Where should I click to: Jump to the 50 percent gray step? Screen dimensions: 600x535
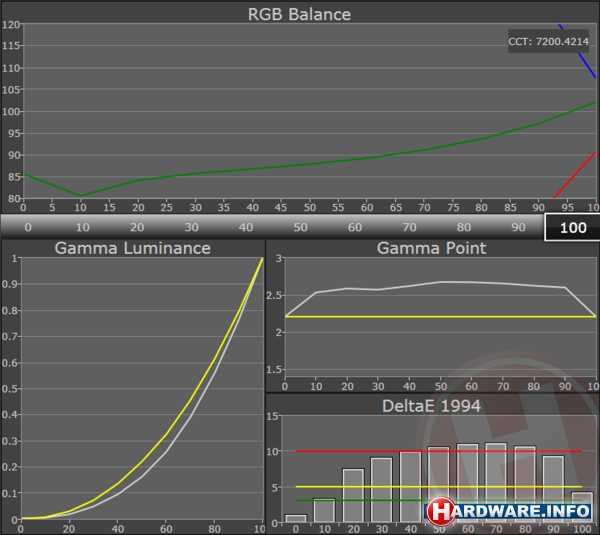point(300,227)
